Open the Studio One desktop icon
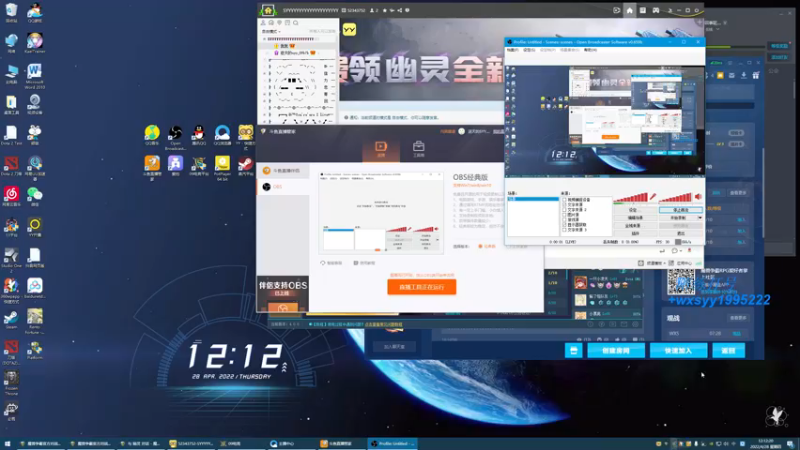This screenshot has height=450, width=800. coord(11,259)
